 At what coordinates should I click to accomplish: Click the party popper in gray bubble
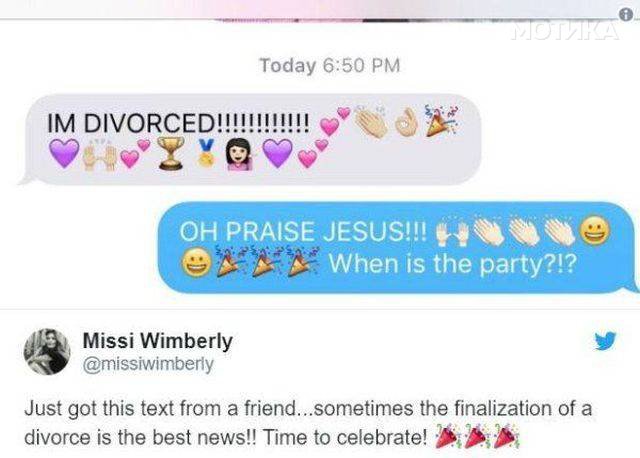(x=440, y=121)
